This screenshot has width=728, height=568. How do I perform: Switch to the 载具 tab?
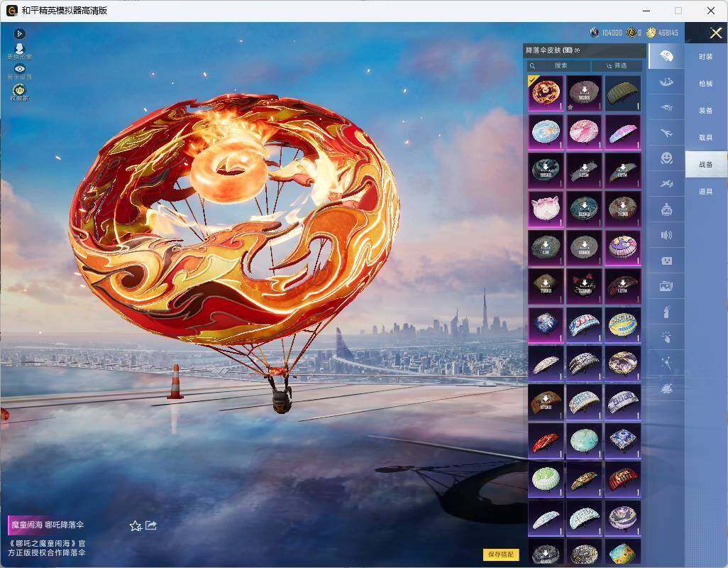click(x=706, y=138)
